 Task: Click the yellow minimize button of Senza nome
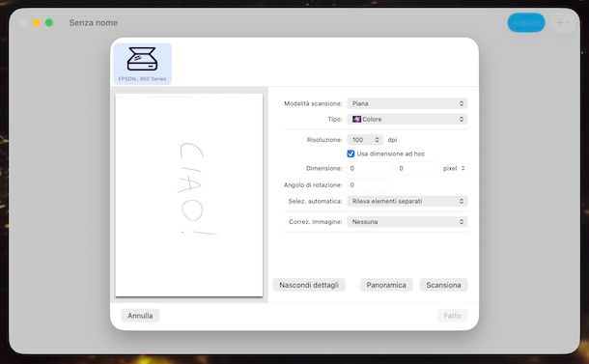[x=36, y=23]
